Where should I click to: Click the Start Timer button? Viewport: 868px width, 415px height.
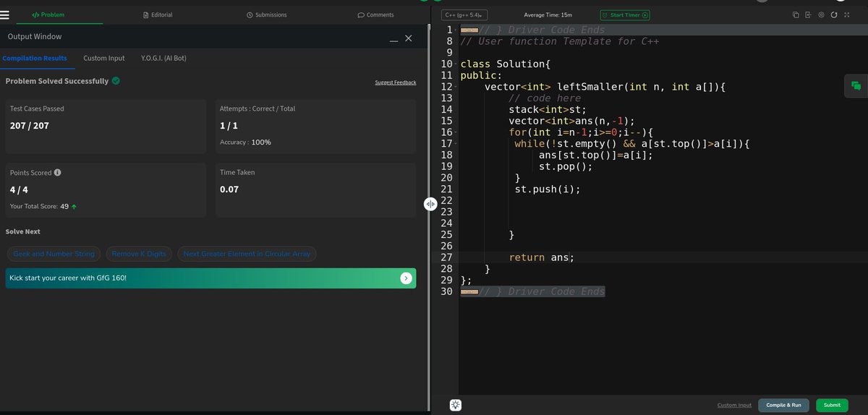[x=625, y=14]
